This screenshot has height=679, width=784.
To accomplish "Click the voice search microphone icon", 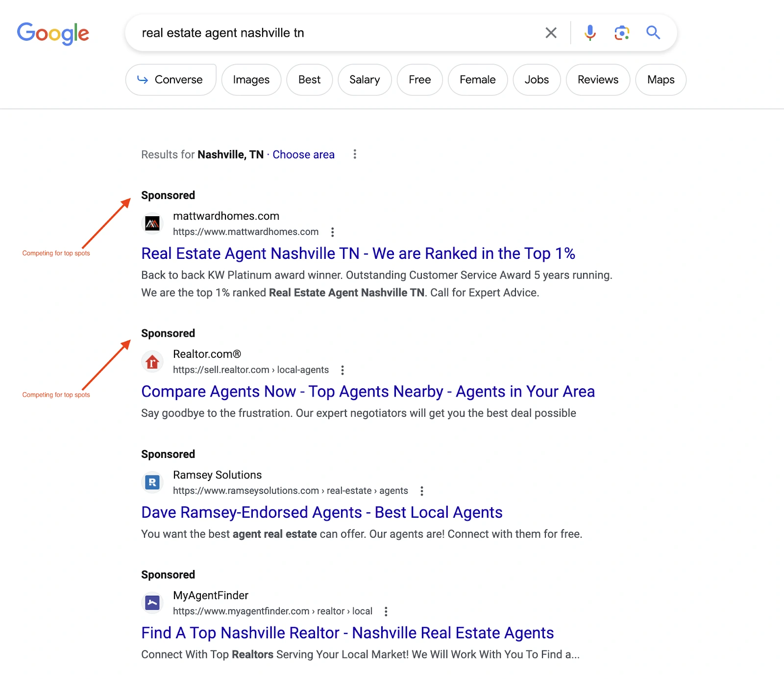I will coord(590,33).
